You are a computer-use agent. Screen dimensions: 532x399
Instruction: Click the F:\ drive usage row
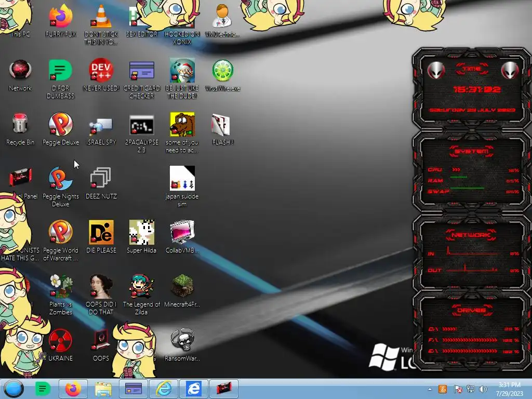point(473,340)
